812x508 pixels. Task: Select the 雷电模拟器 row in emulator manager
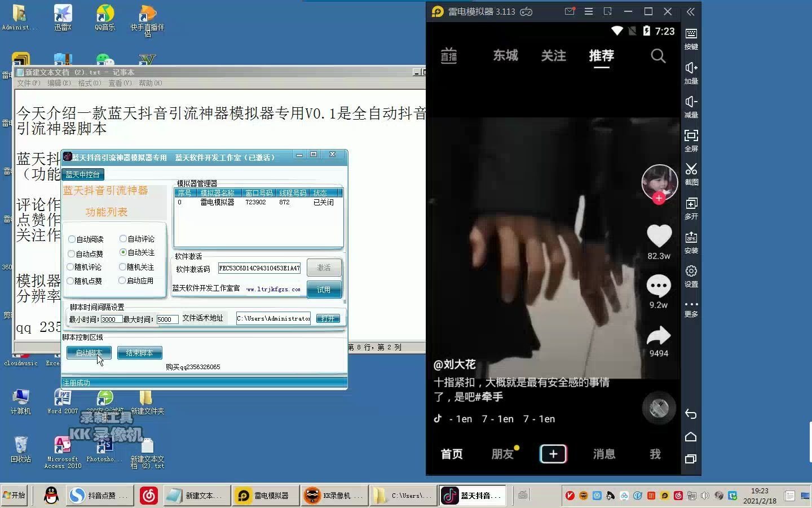click(x=258, y=202)
